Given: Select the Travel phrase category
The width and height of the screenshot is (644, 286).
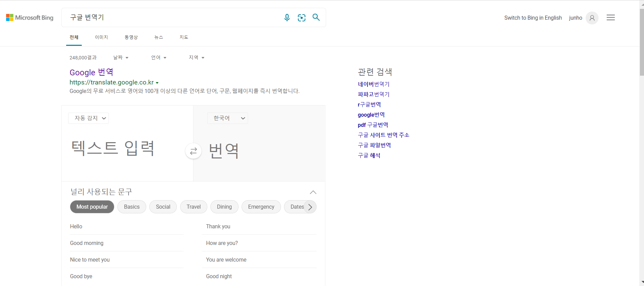Looking at the screenshot, I should click(x=194, y=207).
